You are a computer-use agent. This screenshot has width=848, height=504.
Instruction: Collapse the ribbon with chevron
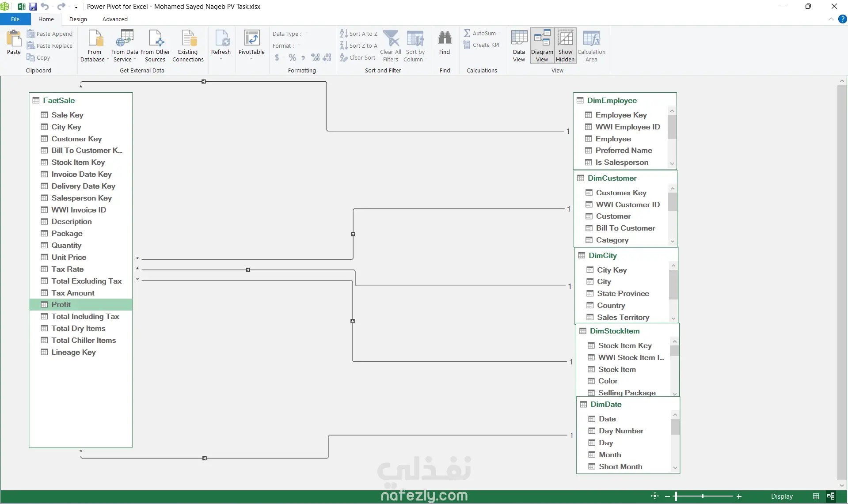coord(831,19)
